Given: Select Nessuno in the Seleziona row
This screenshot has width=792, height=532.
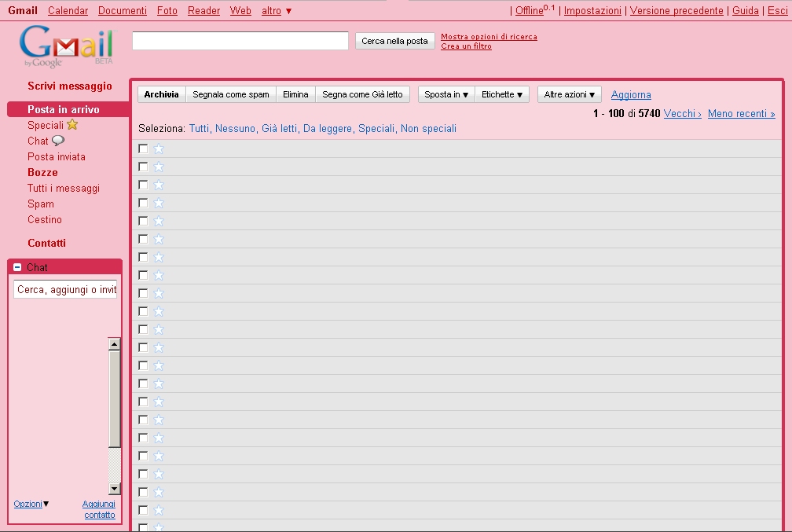Looking at the screenshot, I should [235, 129].
